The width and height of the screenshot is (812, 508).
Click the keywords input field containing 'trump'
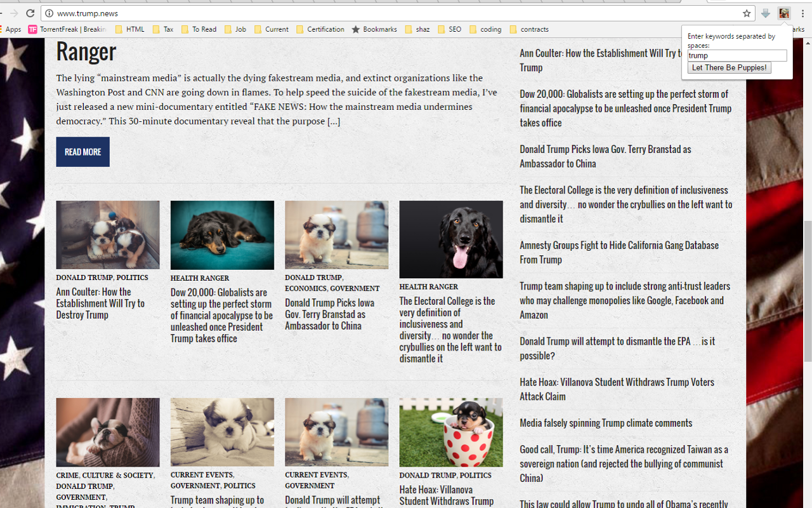coord(737,56)
